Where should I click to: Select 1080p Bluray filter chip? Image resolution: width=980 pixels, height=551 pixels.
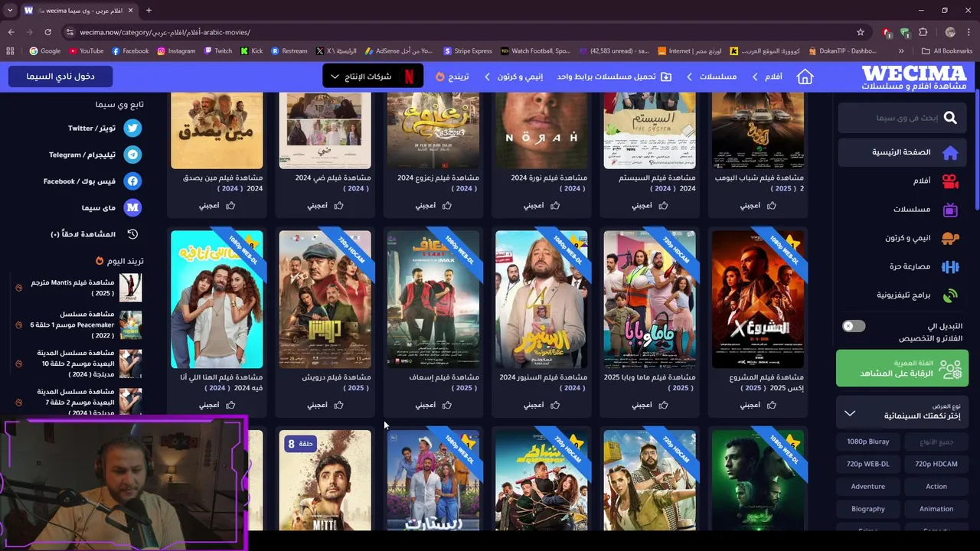click(x=867, y=442)
